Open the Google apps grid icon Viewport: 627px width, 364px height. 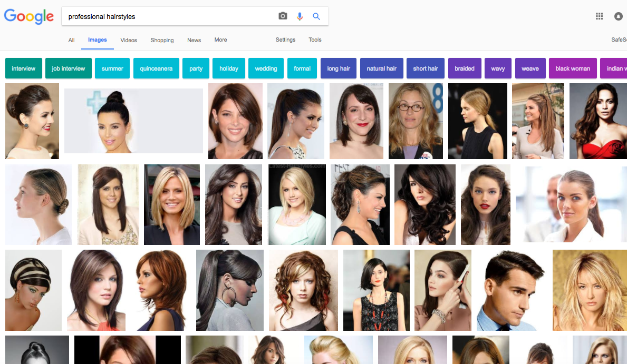point(599,16)
